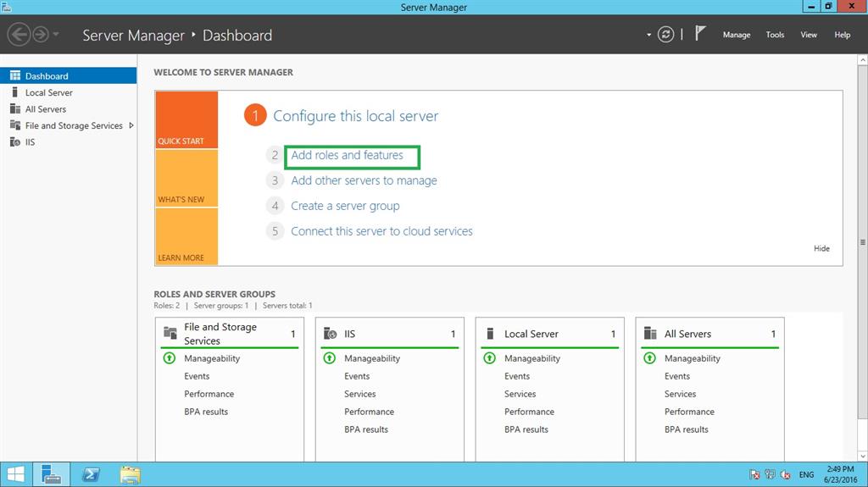Hide the welcome tile
This screenshot has width=868, height=487.
pyautogui.click(x=821, y=248)
